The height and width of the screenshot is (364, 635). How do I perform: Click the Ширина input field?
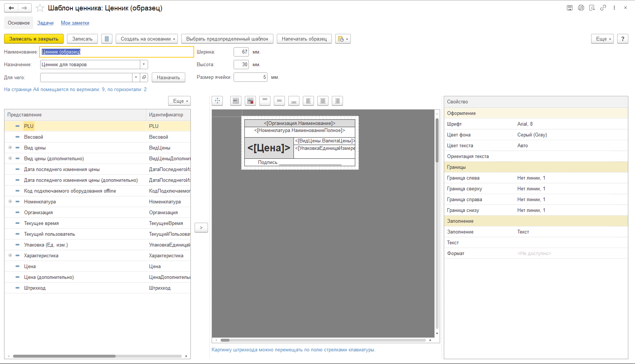pyautogui.click(x=241, y=52)
